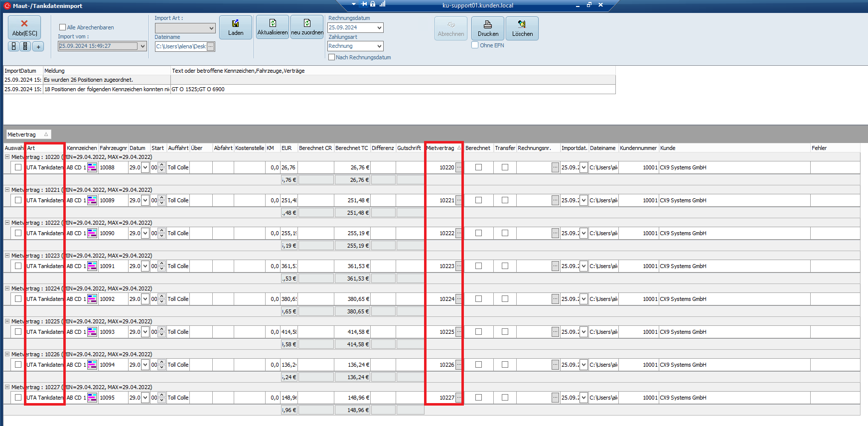Click the neu zuordnen reassign button
This screenshot has width=868, height=426.
[x=307, y=27]
